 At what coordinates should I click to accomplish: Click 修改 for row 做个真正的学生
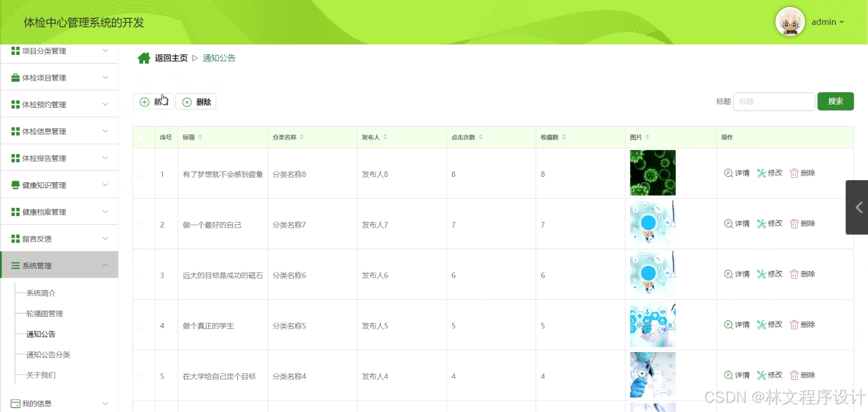[769, 325]
